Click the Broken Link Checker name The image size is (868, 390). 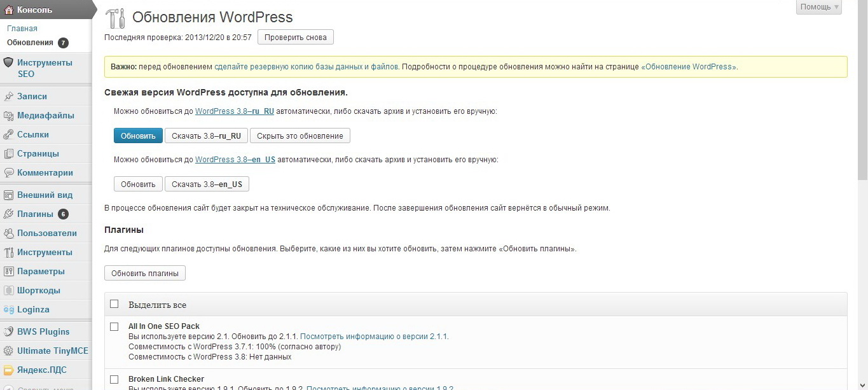(167, 379)
